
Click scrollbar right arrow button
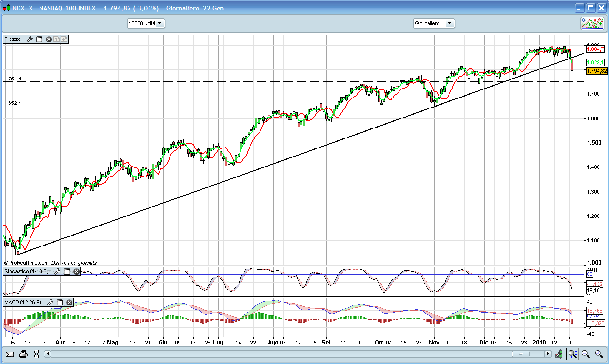(548, 354)
